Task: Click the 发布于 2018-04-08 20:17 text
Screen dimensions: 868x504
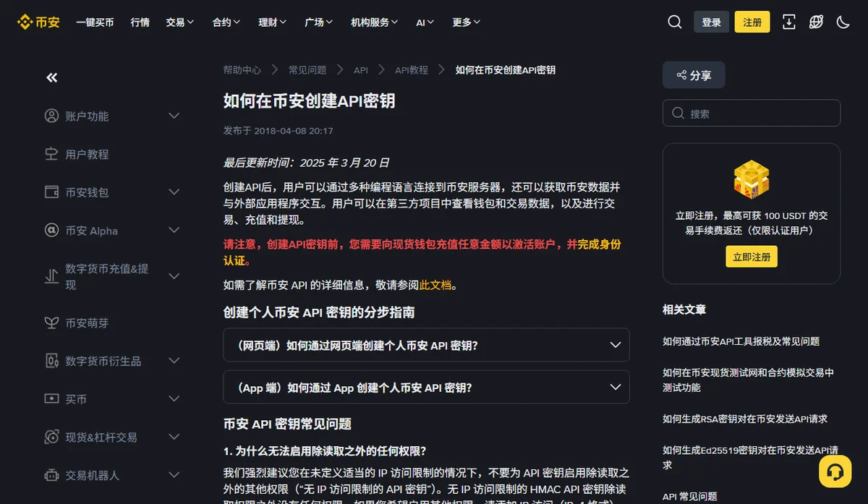Action: tap(278, 131)
